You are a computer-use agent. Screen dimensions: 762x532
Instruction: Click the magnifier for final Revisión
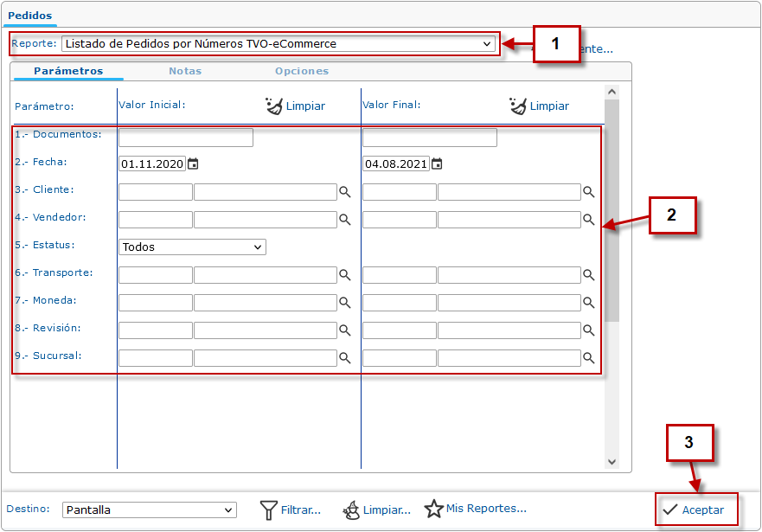pos(588,330)
